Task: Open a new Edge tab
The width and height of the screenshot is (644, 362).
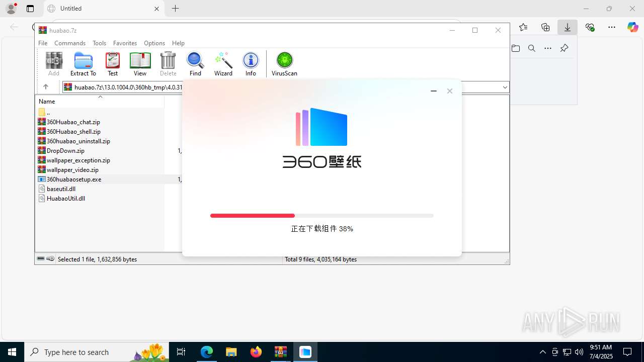Action: point(175,9)
